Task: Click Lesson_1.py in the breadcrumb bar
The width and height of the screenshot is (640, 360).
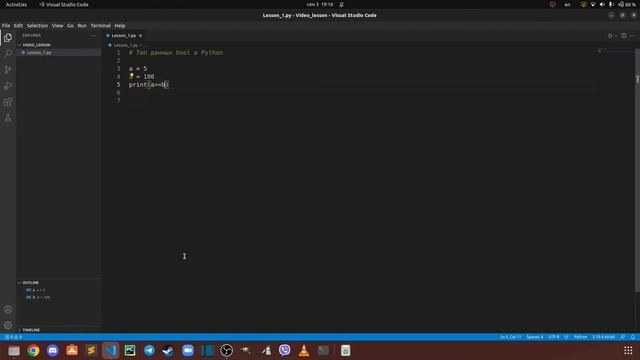Action: click(126, 45)
